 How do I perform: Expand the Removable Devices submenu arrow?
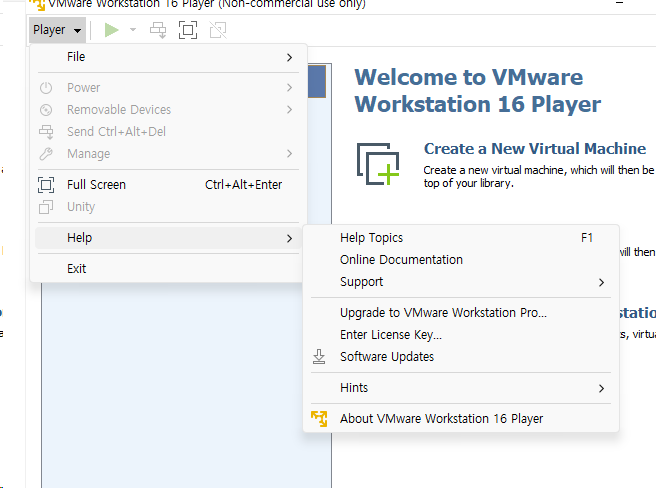(x=290, y=110)
